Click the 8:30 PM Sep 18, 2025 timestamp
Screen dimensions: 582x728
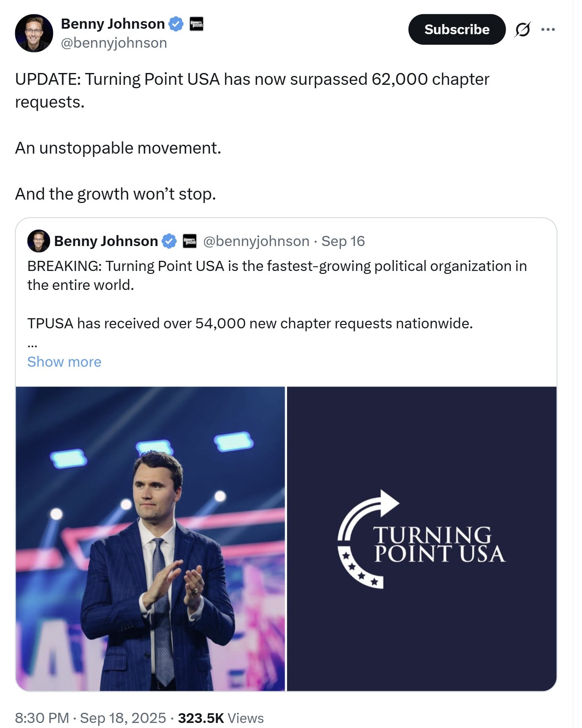click(x=90, y=718)
